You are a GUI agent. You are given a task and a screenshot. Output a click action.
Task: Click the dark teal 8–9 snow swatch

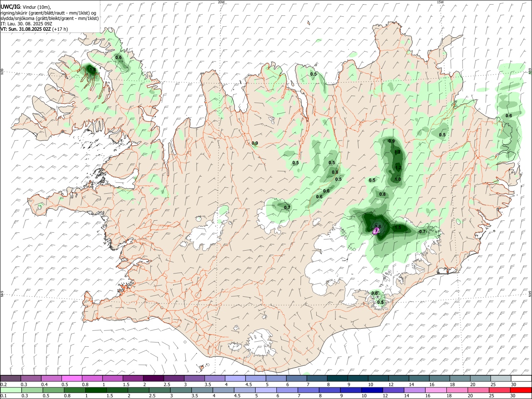337,378
